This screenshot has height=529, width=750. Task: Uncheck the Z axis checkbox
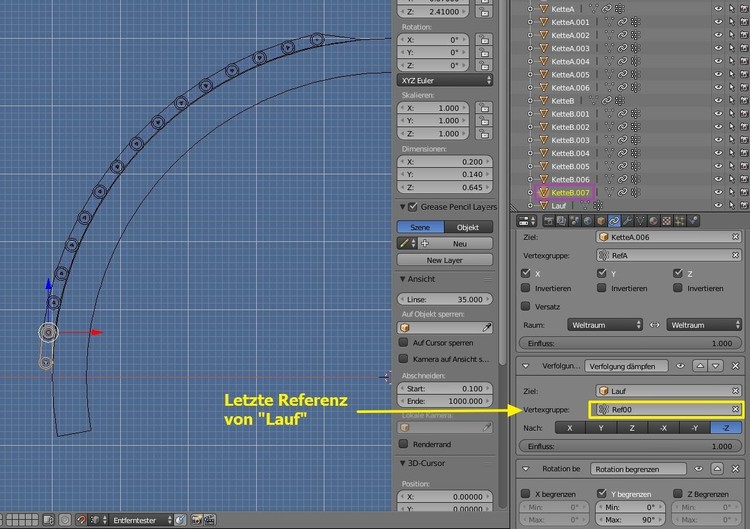pos(678,273)
